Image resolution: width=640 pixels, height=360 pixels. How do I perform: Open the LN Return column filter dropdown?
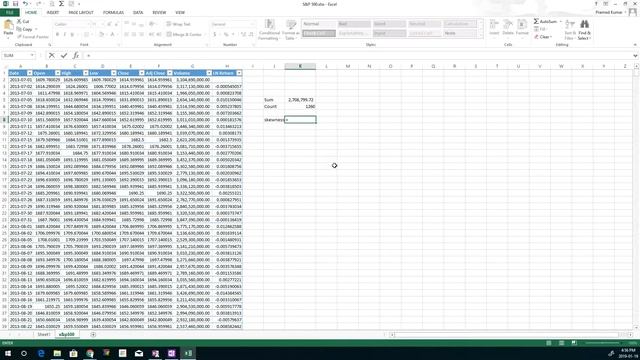(x=239, y=73)
